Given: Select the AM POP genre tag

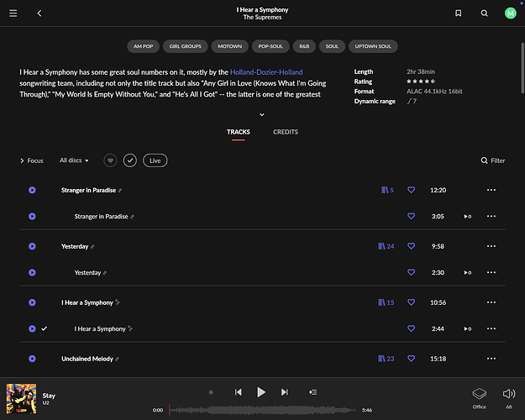Looking at the screenshot, I should click(x=144, y=46).
